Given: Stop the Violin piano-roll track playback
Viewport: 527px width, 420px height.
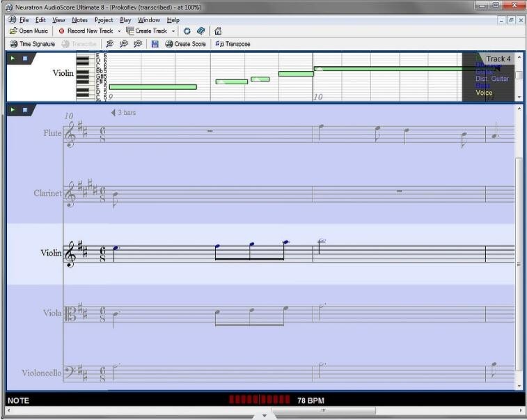Looking at the screenshot, I should 25,59.
